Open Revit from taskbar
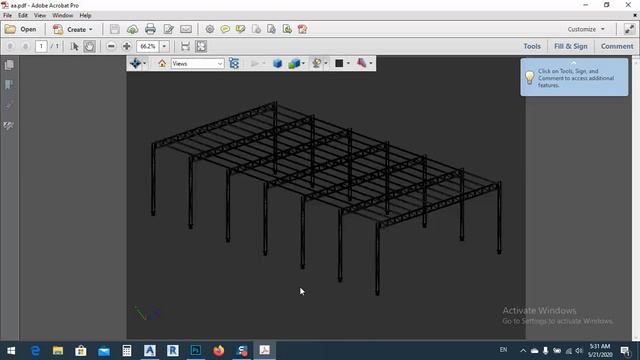640x360 pixels. pos(173,351)
